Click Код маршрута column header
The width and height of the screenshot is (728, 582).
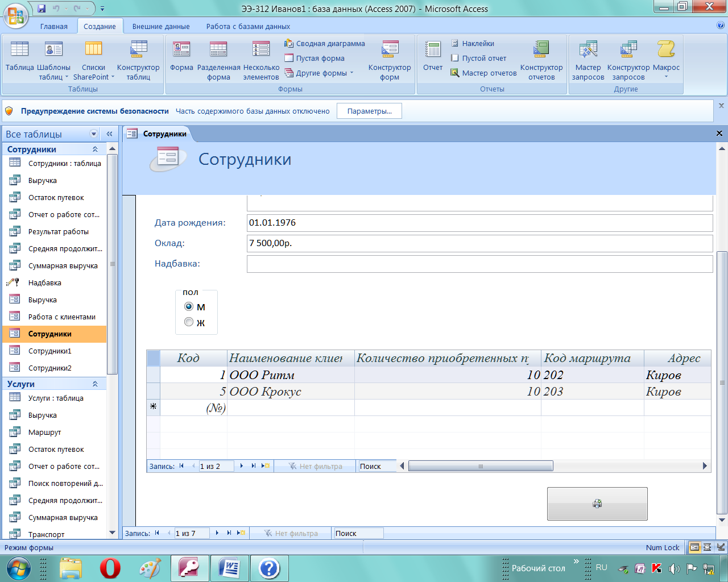(592, 358)
